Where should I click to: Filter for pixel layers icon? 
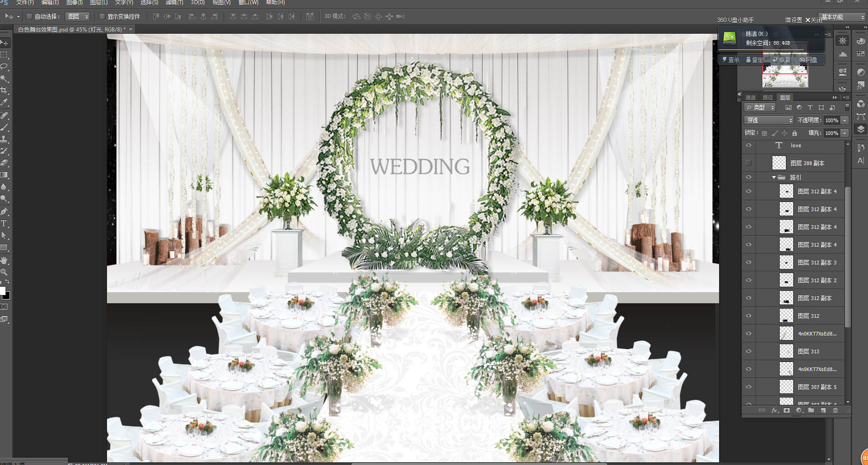pyautogui.click(x=788, y=108)
